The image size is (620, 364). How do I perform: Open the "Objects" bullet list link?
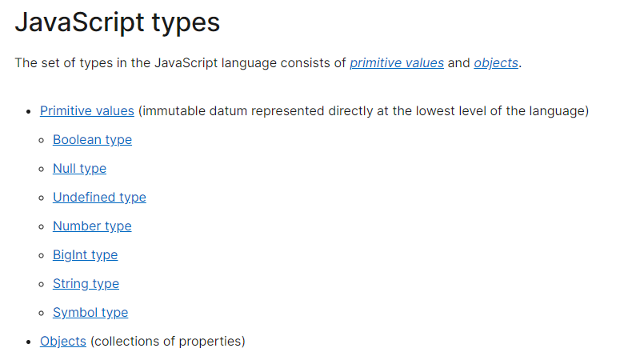tap(63, 342)
